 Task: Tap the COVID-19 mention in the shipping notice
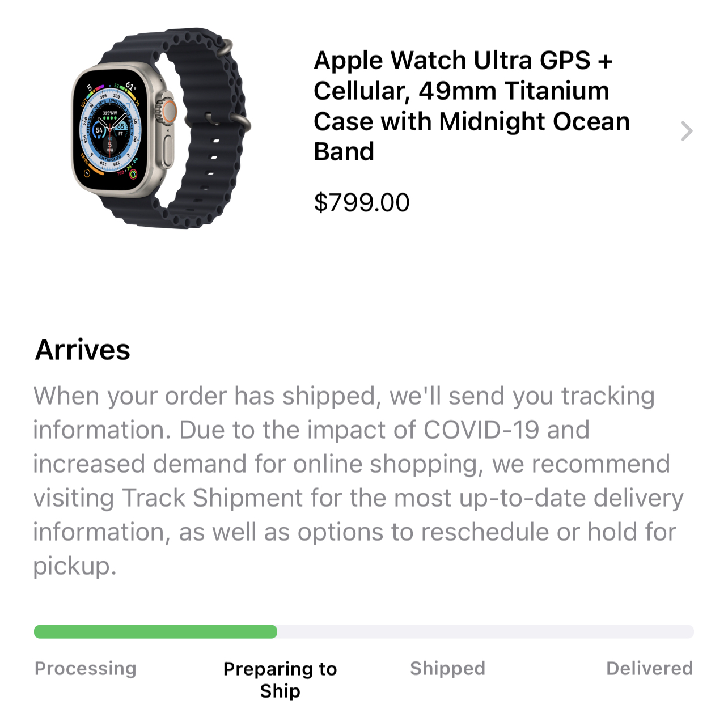(x=481, y=430)
